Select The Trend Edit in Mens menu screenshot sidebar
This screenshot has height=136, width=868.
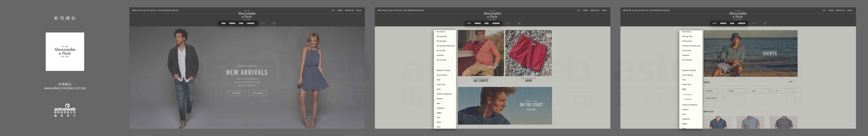441,60
